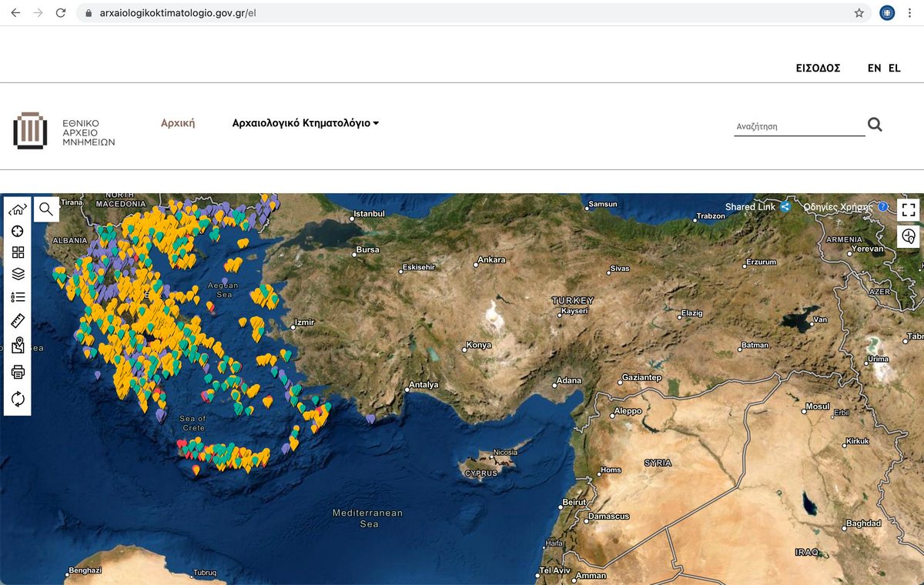Switch language to EL

[894, 68]
